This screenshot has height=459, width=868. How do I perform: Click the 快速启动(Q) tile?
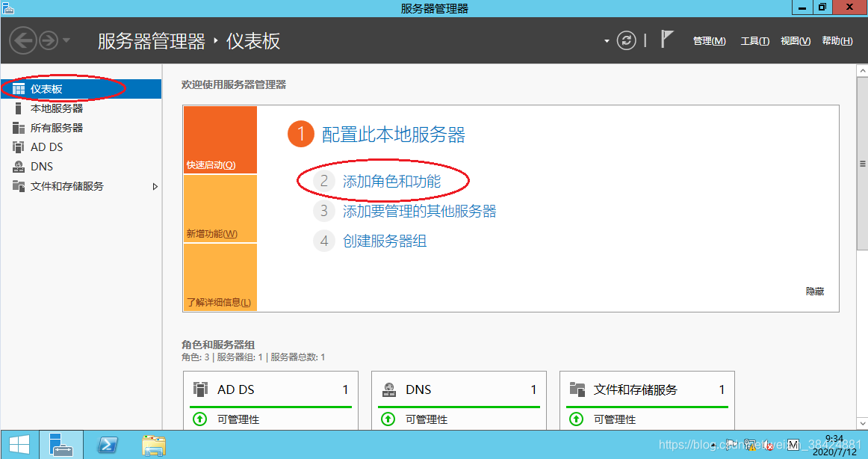[x=220, y=140]
